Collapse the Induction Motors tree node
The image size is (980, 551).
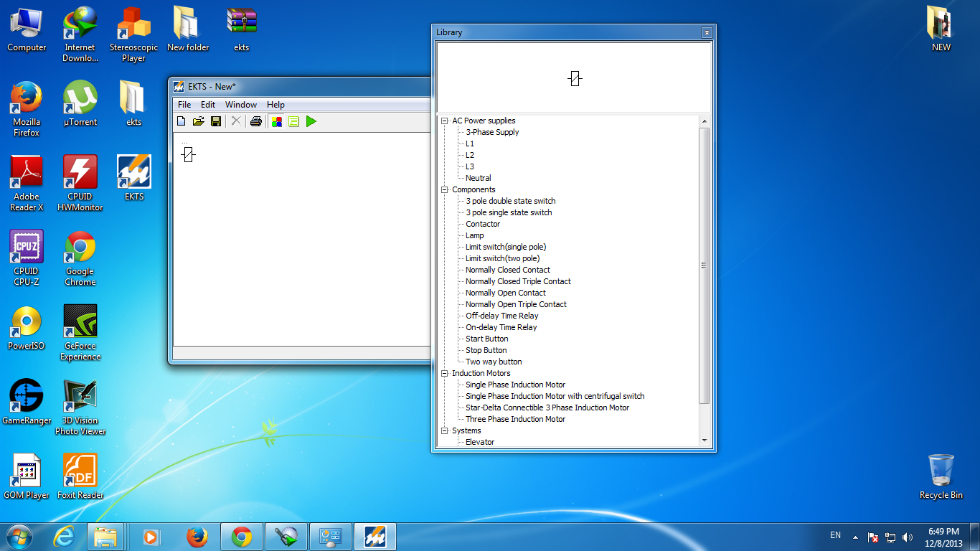pyautogui.click(x=445, y=373)
